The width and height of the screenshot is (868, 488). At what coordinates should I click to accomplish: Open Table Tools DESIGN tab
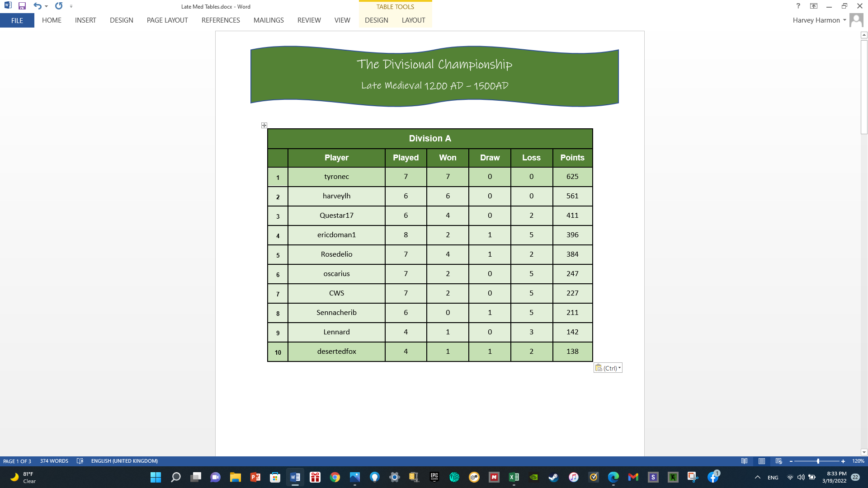pos(377,20)
